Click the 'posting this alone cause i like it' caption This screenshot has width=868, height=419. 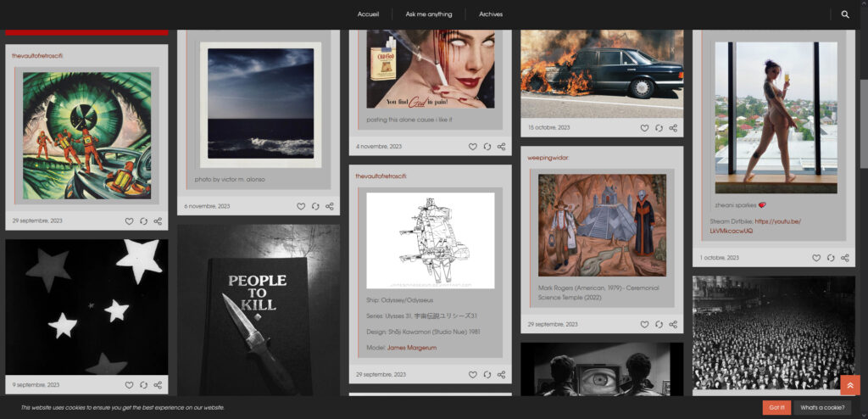[409, 120]
